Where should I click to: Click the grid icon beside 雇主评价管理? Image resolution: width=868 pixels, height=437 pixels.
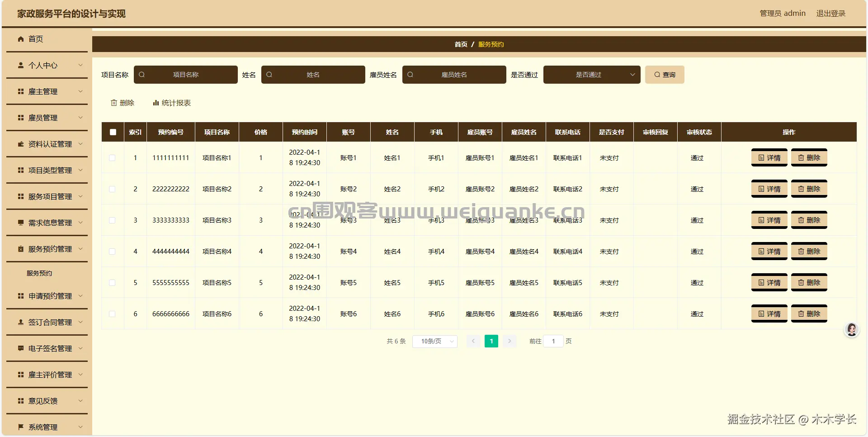(x=21, y=375)
